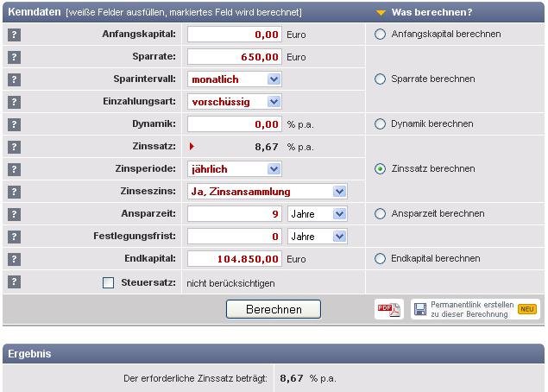Screen dimensions: 548x392
Task: Open help icon for Steuersatz
Action: point(14,281)
